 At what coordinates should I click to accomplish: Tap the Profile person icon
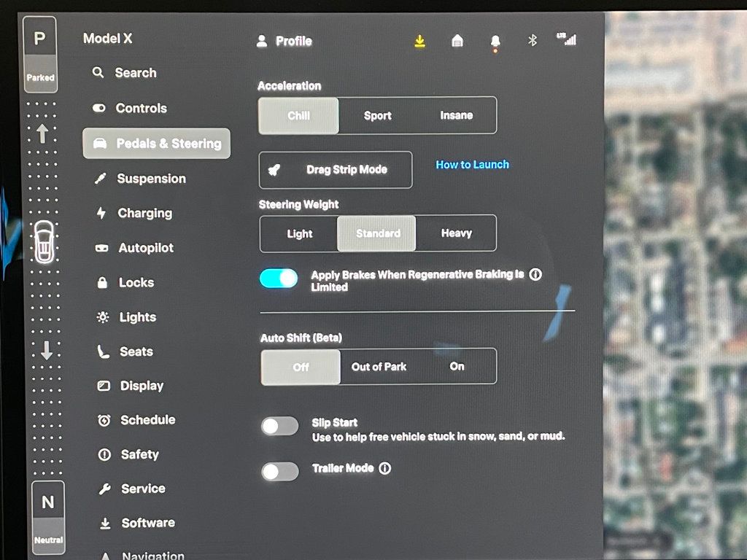(262, 42)
